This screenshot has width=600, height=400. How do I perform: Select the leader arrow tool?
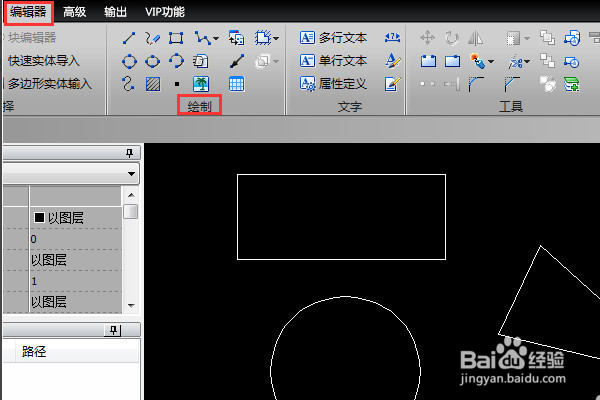237,61
